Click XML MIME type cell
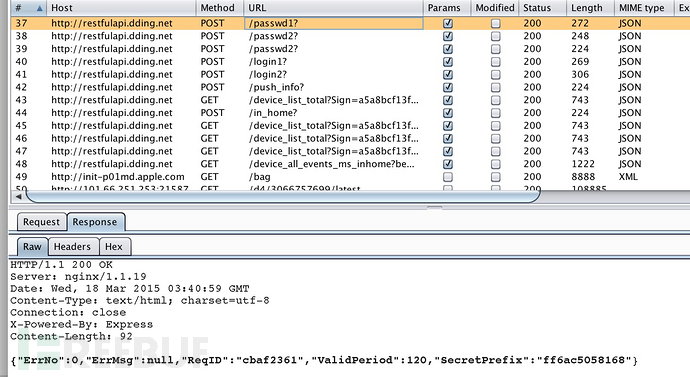The height and width of the screenshot is (377, 690). tap(628, 176)
